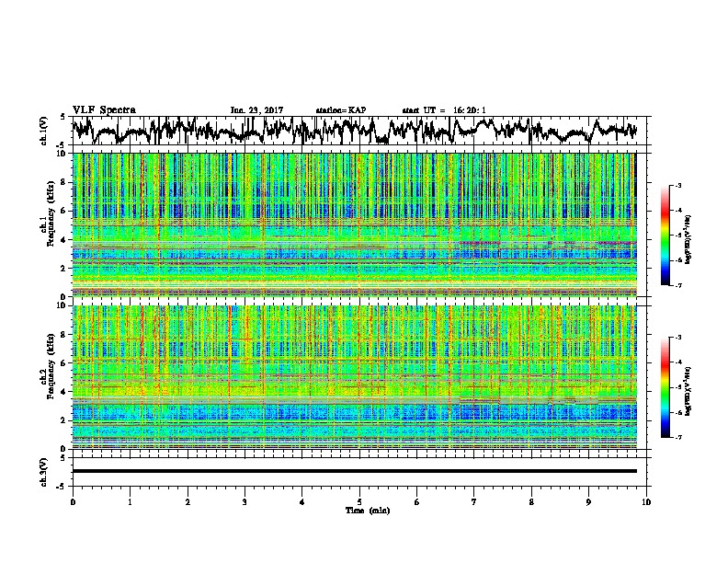Click inside the ch.2 spectrogram panel
Image resolution: width=728 pixels, height=563 pixels.
tap(355, 377)
